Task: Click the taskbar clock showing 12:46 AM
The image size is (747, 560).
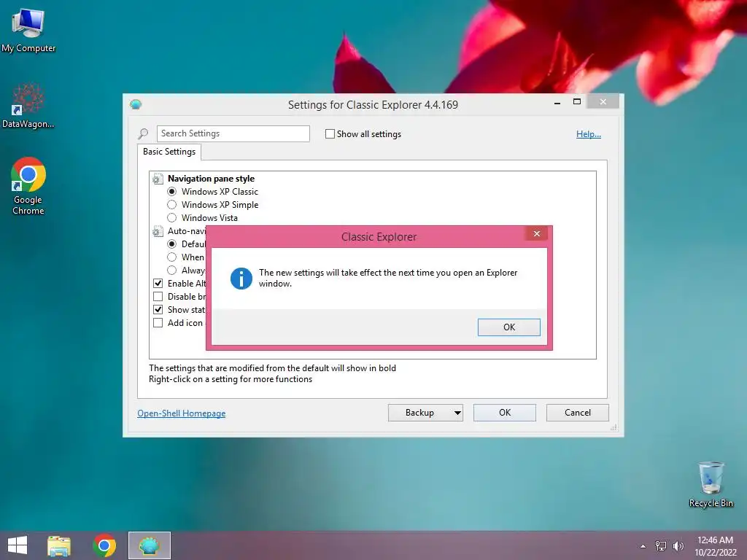Action: [715, 545]
